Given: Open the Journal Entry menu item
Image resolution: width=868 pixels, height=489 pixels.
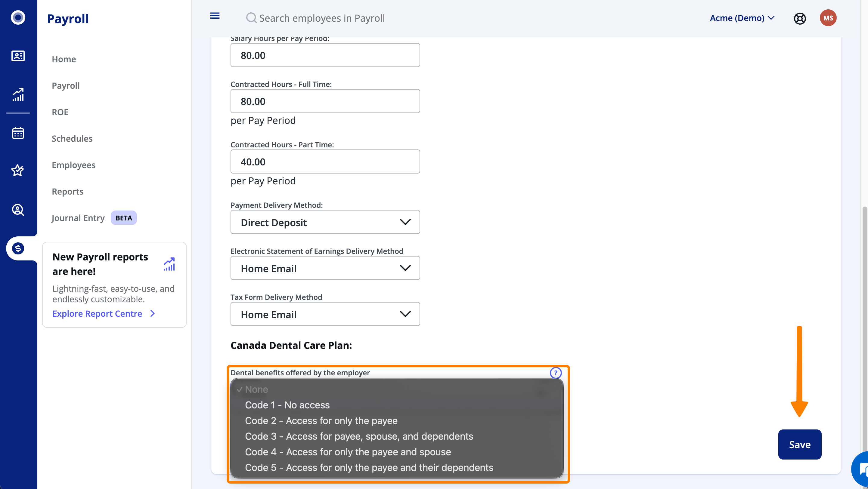Looking at the screenshot, I should point(78,218).
